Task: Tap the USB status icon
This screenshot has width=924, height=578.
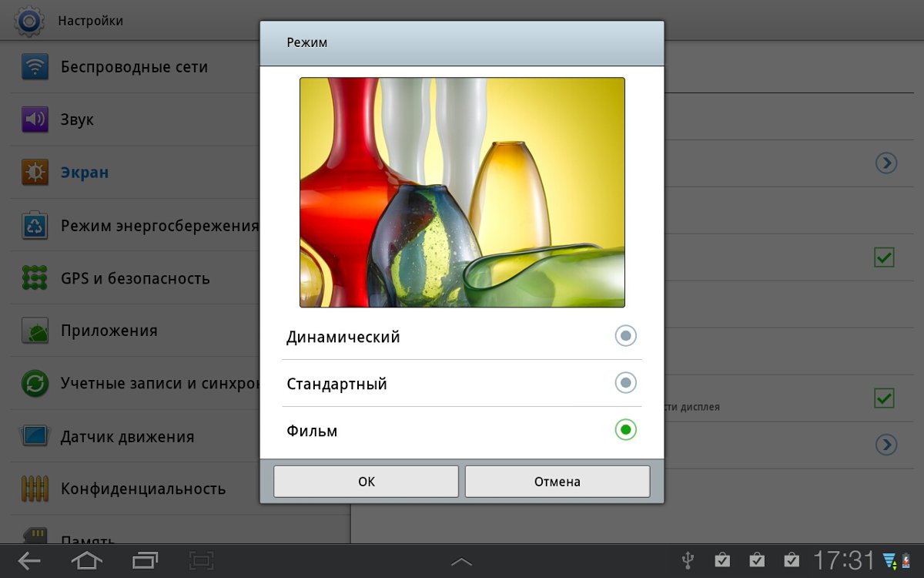Action: (688, 560)
